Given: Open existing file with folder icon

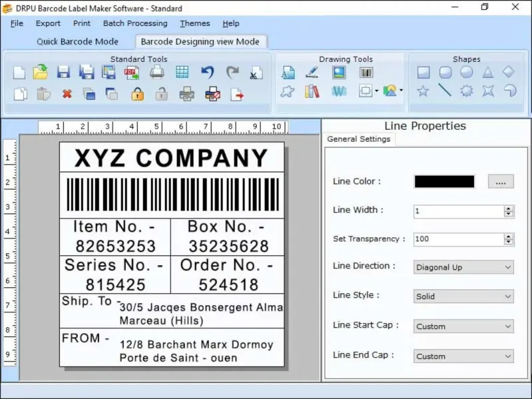Looking at the screenshot, I should pyautogui.click(x=41, y=72).
